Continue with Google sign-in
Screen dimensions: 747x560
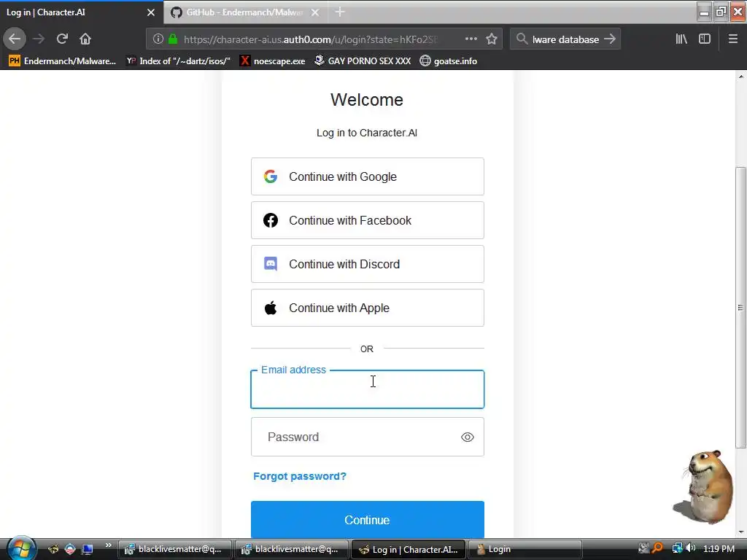(368, 176)
